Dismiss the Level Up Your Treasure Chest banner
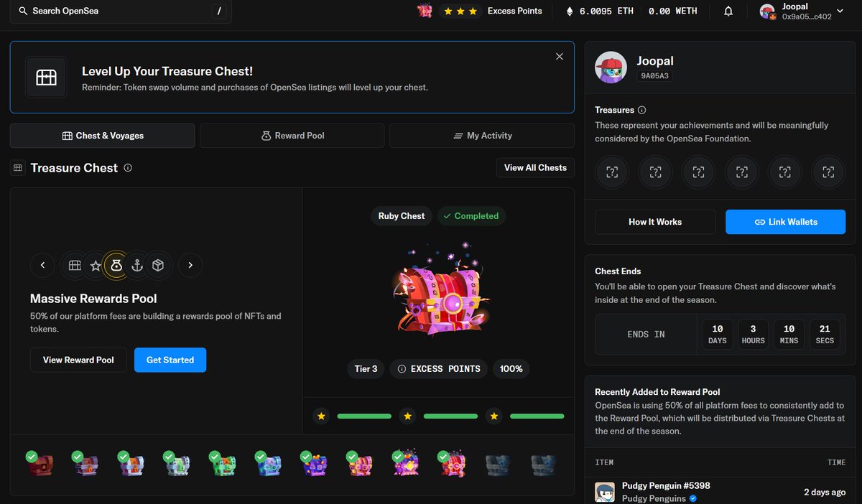Viewport: 862px width, 504px height. click(x=560, y=57)
